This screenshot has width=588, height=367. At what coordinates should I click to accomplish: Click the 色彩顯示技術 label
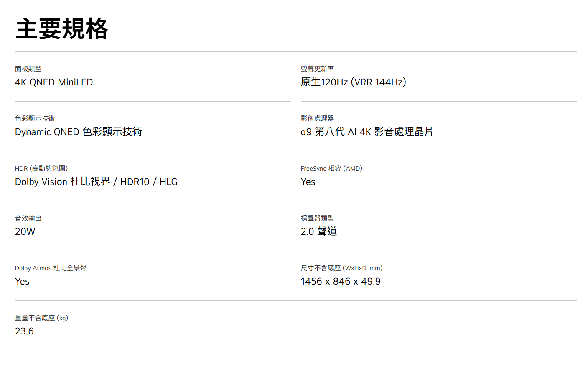[x=35, y=118]
